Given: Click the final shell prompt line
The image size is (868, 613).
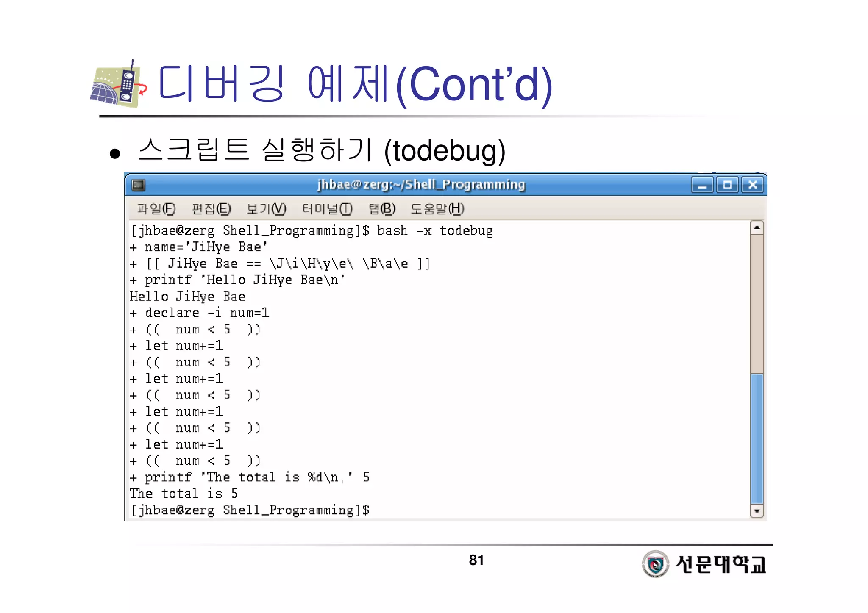Looking at the screenshot, I should point(250,510).
